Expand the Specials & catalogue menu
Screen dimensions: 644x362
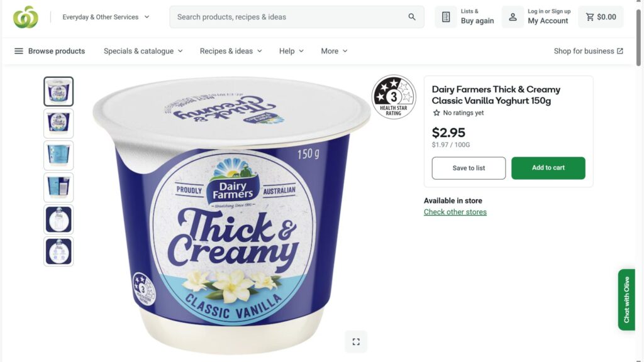pos(143,51)
